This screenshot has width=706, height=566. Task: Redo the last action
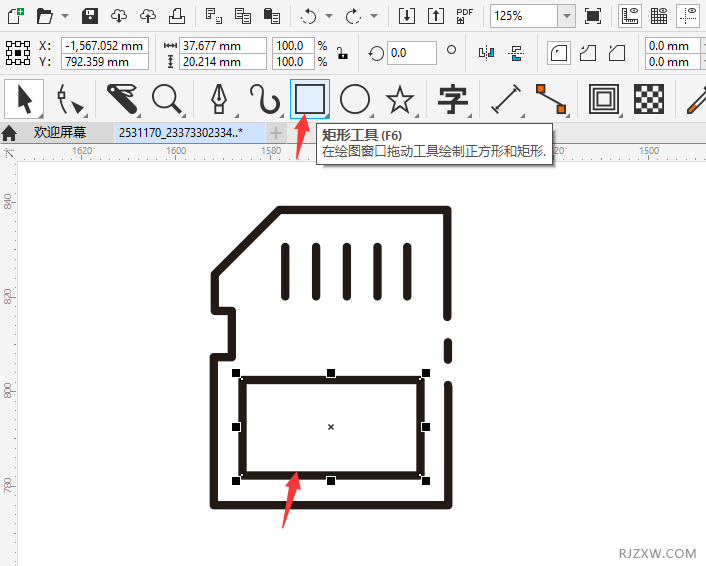point(353,16)
